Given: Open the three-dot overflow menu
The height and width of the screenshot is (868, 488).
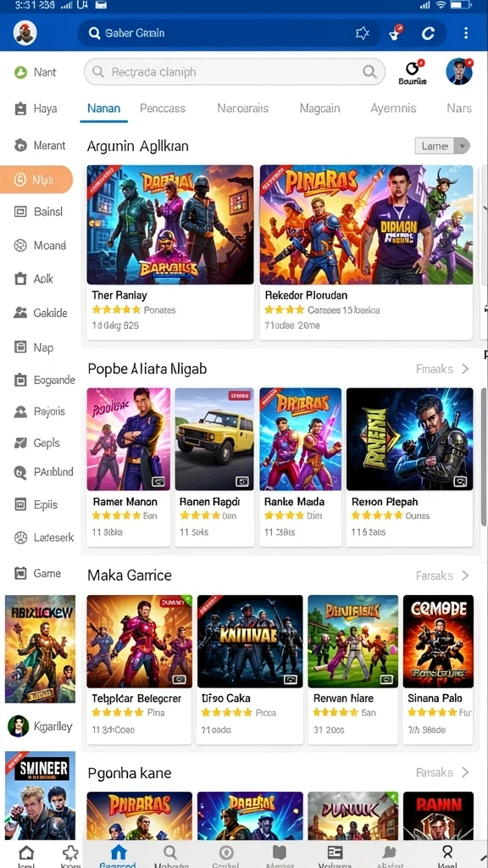Looking at the screenshot, I should point(466,33).
